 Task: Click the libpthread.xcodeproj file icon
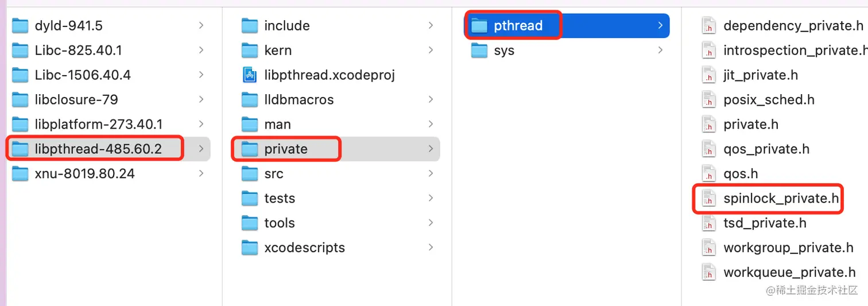[250, 75]
